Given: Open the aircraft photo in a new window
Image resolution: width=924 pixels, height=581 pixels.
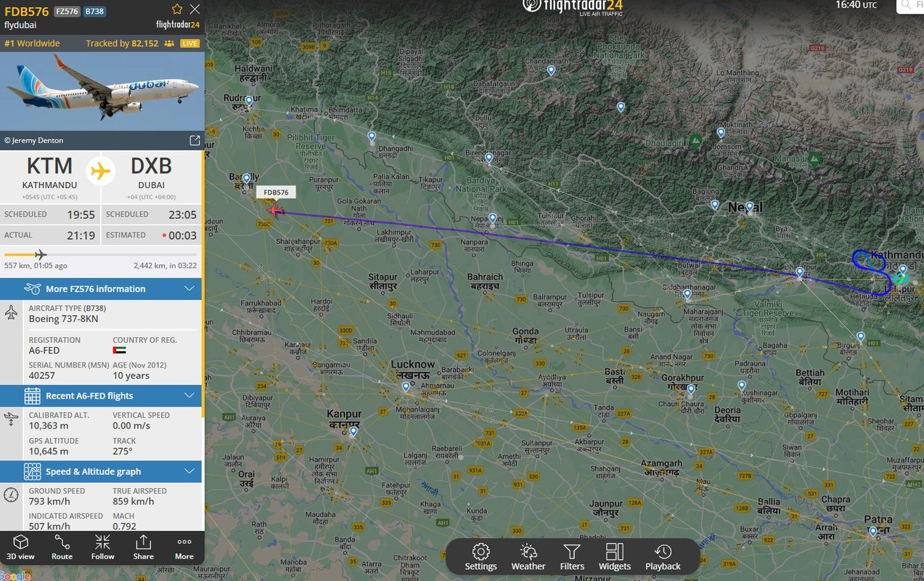Looking at the screenshot, I should [x=195, y=140].
